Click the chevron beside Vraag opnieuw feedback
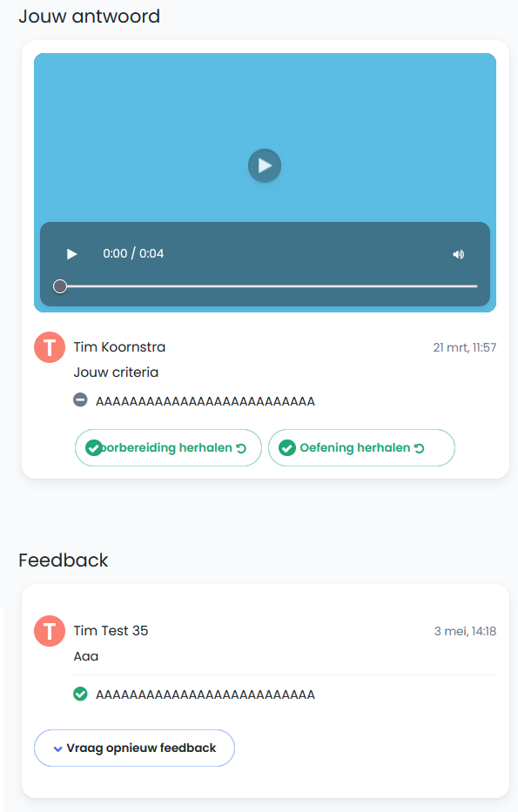Image resolution: width=518 pixels, height=812 pixels. pyautogui.click(x=58, y=748)
